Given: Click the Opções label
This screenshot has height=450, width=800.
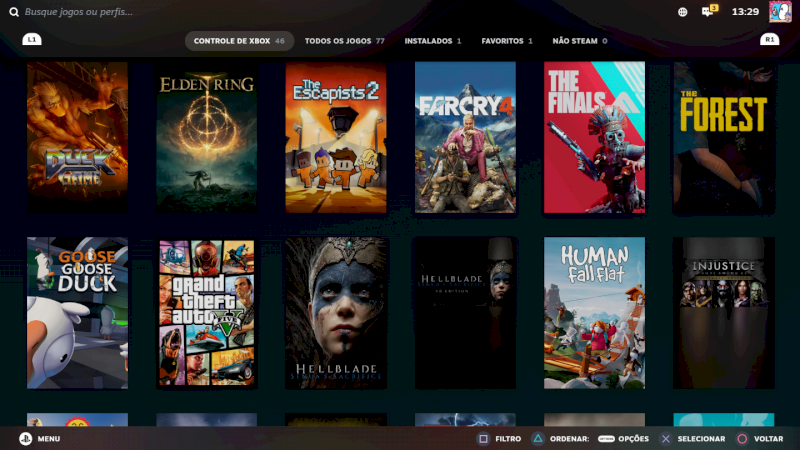Looking at the screenshot, I should (634, 439).
